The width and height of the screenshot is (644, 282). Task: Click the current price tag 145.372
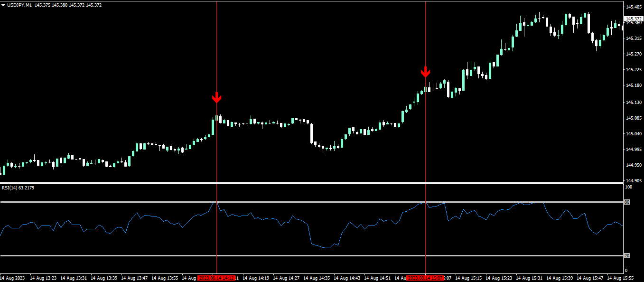634,19
